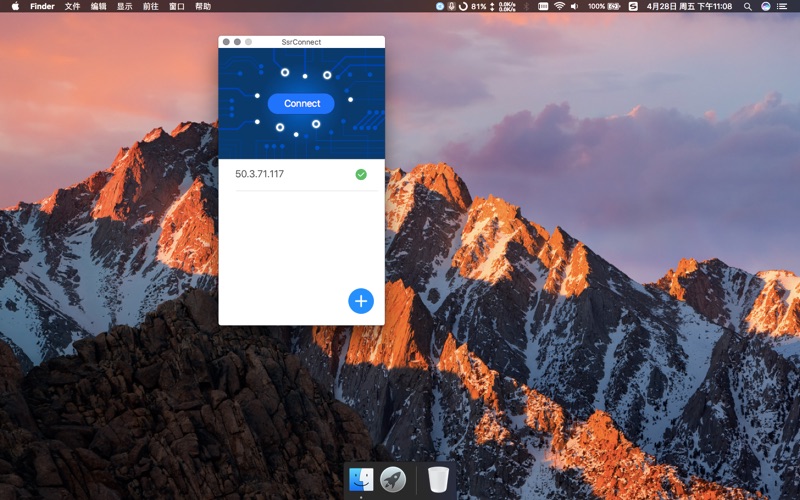Click the keyboard viewer icon in menu bar
This screenshot has width=800, height=500.
[543, 6]
